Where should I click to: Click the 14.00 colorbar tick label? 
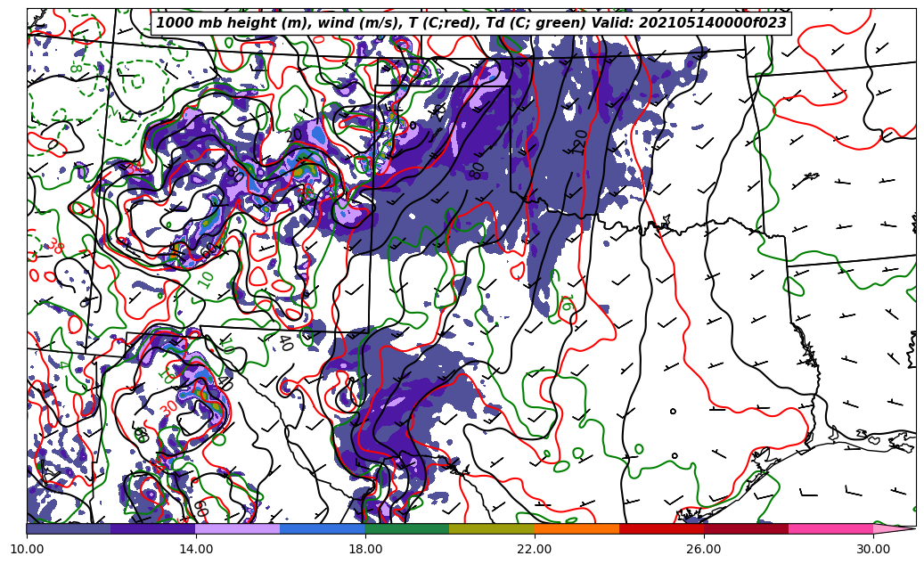196,549
